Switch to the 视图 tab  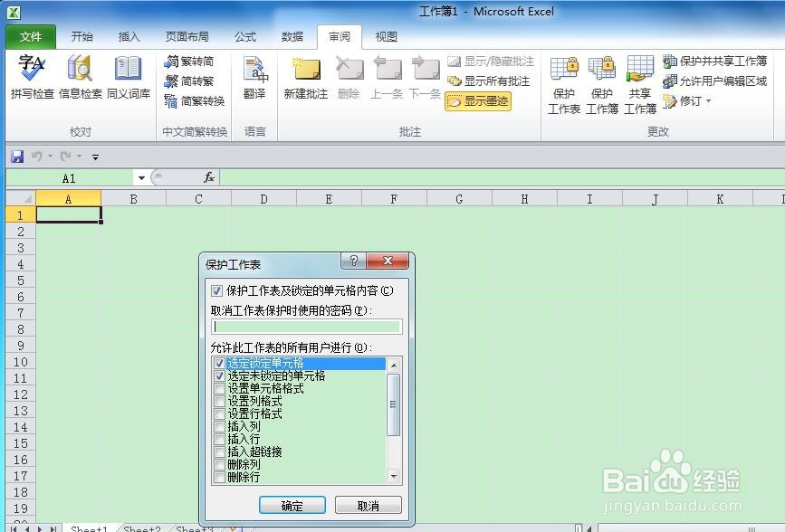[386, 36]
